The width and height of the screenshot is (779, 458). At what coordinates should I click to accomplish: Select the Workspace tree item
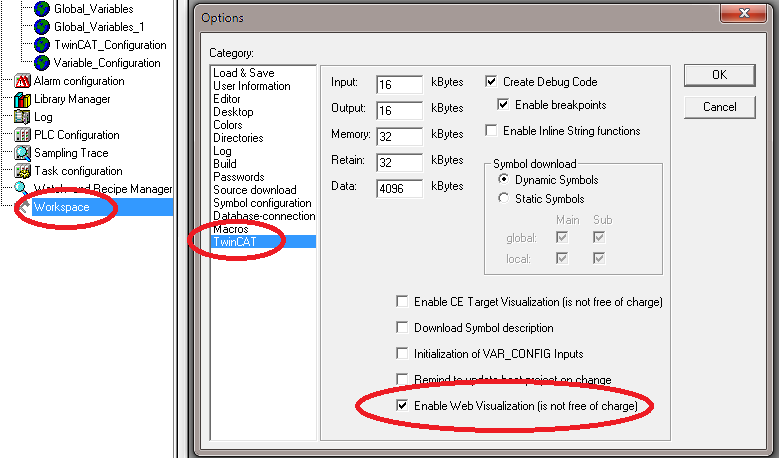click(61, 207)
